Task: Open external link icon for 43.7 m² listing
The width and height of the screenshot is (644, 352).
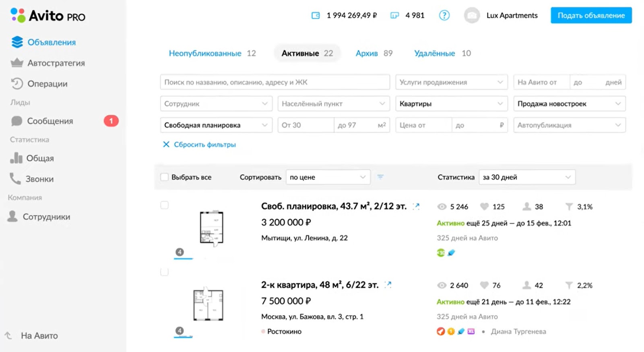Action: [x=416, y=206]
